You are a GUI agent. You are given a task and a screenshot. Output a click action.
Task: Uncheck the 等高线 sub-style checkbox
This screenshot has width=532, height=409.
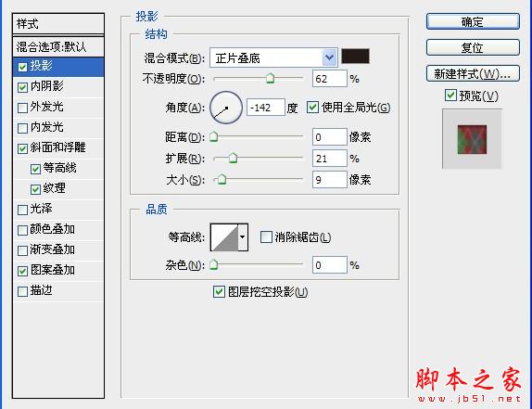coord(35,169)
